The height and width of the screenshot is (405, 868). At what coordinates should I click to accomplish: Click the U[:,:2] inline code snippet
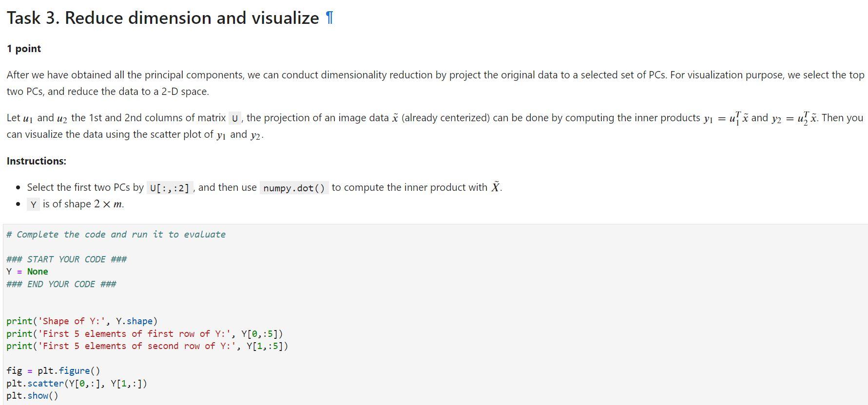coord(170,188)
